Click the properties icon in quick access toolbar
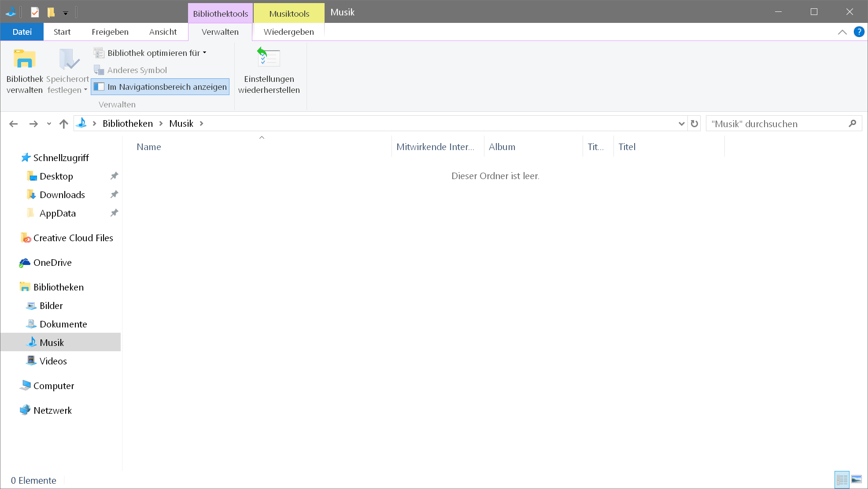Image resolution: width=868 pixels, height=489 pixels. (x=35, y=12)
